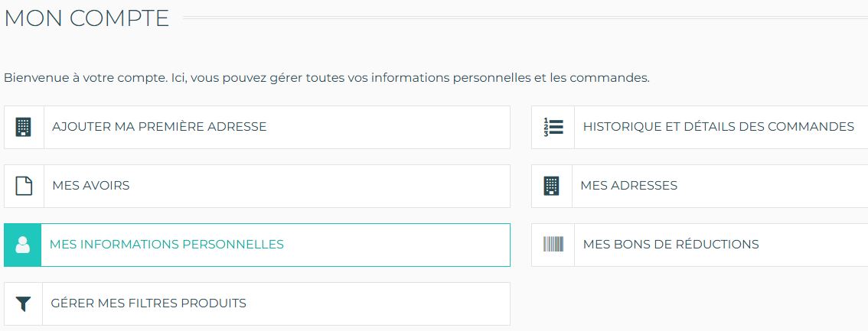The width and height of the screenshot is (868, 331).
Task: Click the divider line beside Mon Compte
Action: click(520, 17)
